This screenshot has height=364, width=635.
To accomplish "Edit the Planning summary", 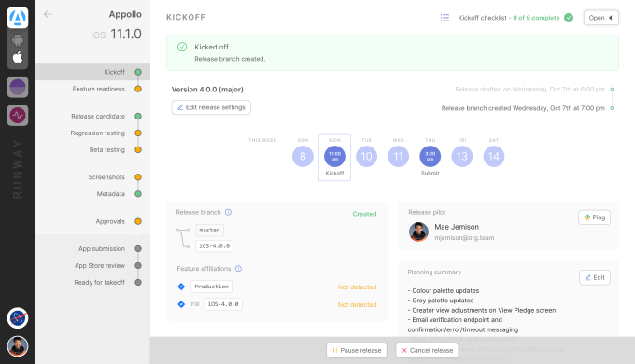I will coord(595,277).
